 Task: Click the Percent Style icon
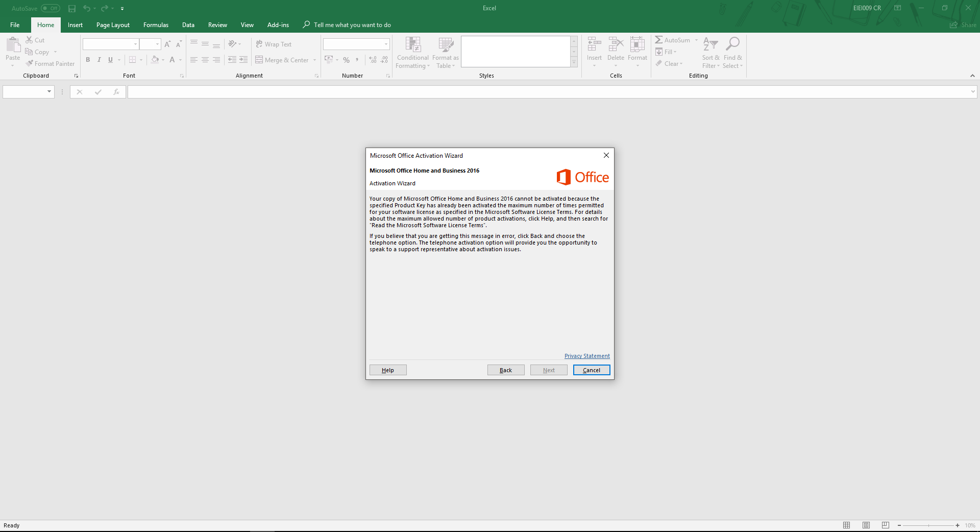(347, 60)
